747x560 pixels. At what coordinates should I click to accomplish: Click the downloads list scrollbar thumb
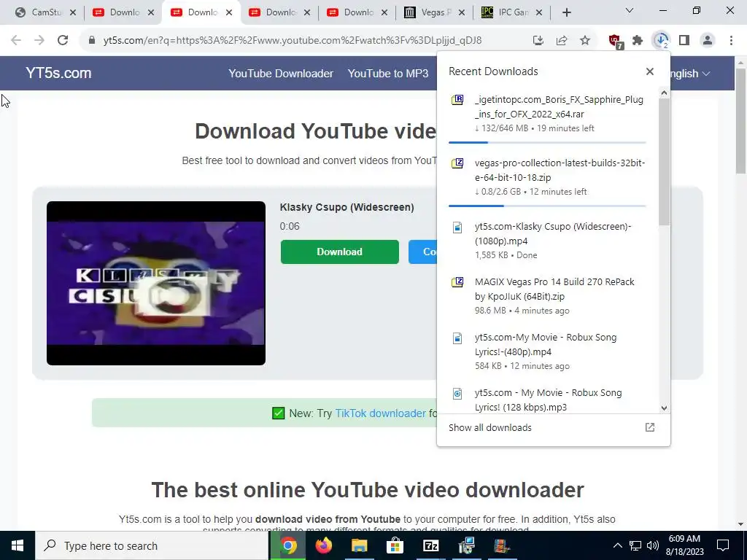[664, 162]
